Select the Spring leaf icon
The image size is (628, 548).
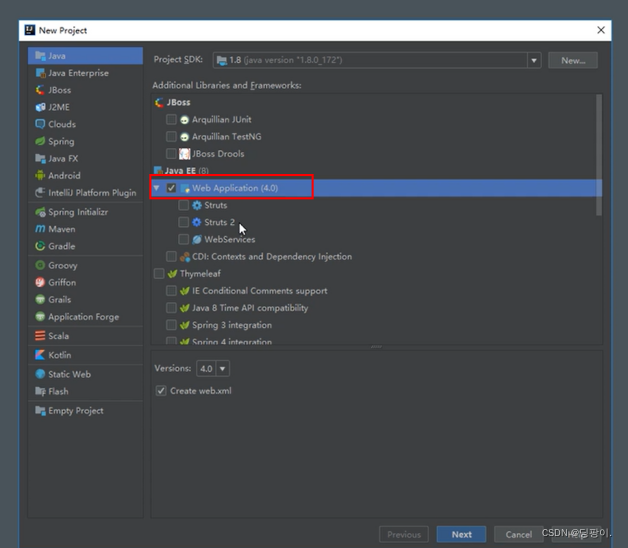pyautogui.click(x=40, y=141)
